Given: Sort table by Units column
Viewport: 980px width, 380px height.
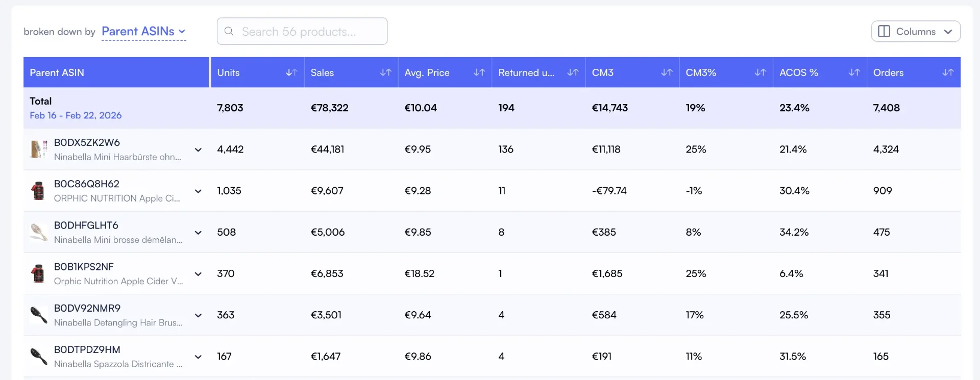Looking at the screenshot, I should (x=291, y=72).
